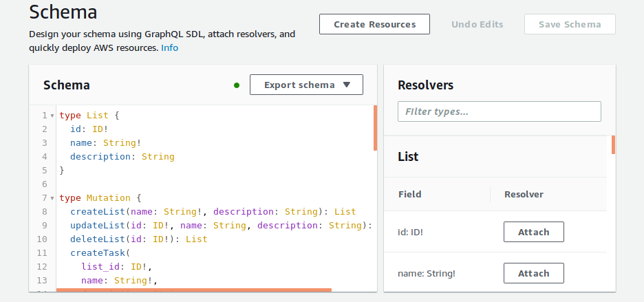Click the Create Resources button
This screenshot has height=302, width=644.
[x=374, y=24]
